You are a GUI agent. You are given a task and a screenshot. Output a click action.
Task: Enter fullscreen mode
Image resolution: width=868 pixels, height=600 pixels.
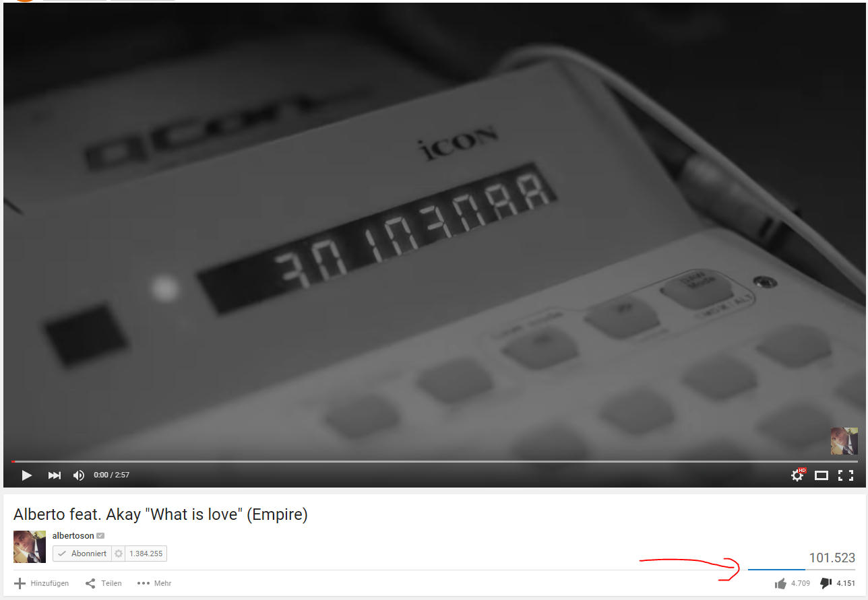click(x=846, y=475)
